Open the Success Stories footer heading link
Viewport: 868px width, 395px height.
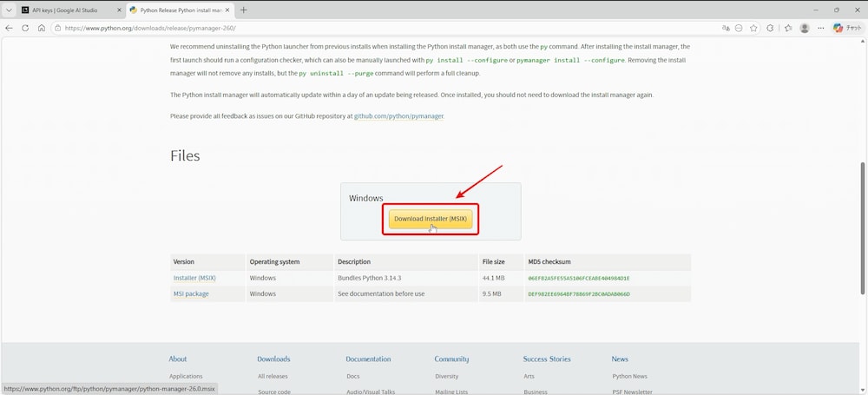[547, 359]
